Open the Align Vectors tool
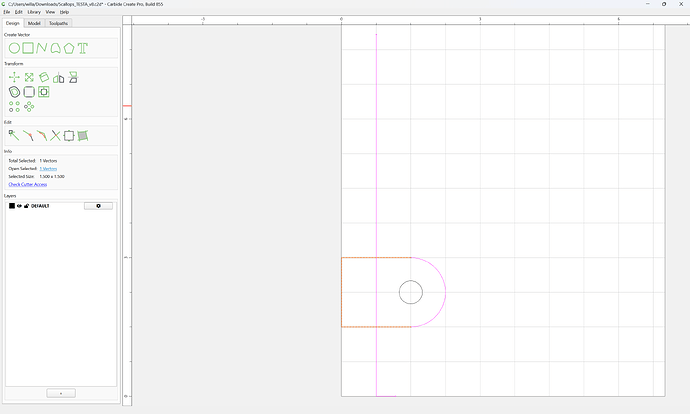 pos(44,92)
